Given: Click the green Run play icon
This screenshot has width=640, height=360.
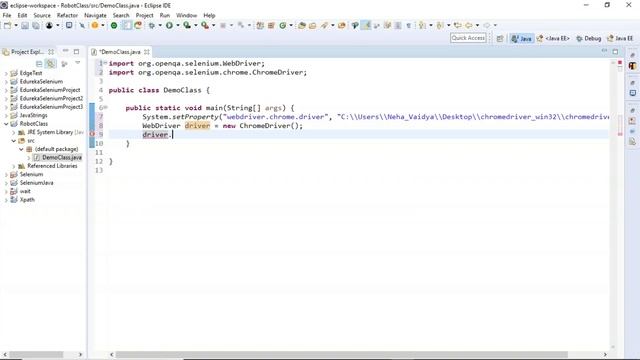Looking at the screenshot, I should (x=169, y=25).
